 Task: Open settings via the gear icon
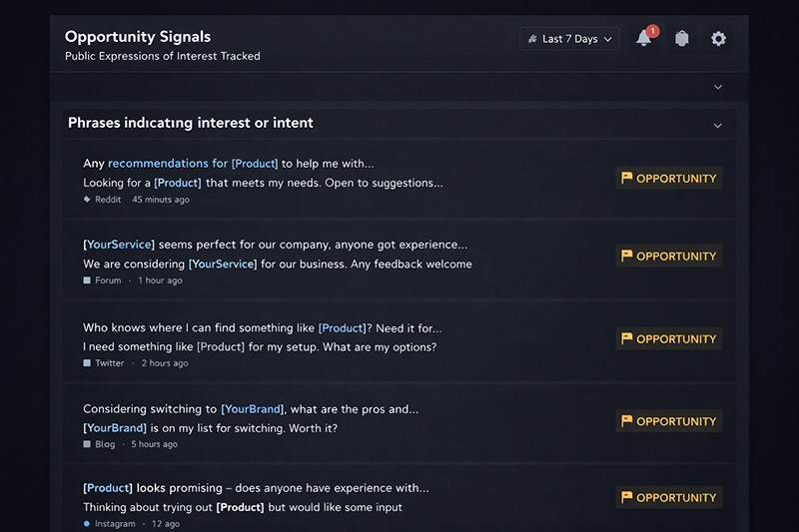pyautogui.click(x=718, y=39)
